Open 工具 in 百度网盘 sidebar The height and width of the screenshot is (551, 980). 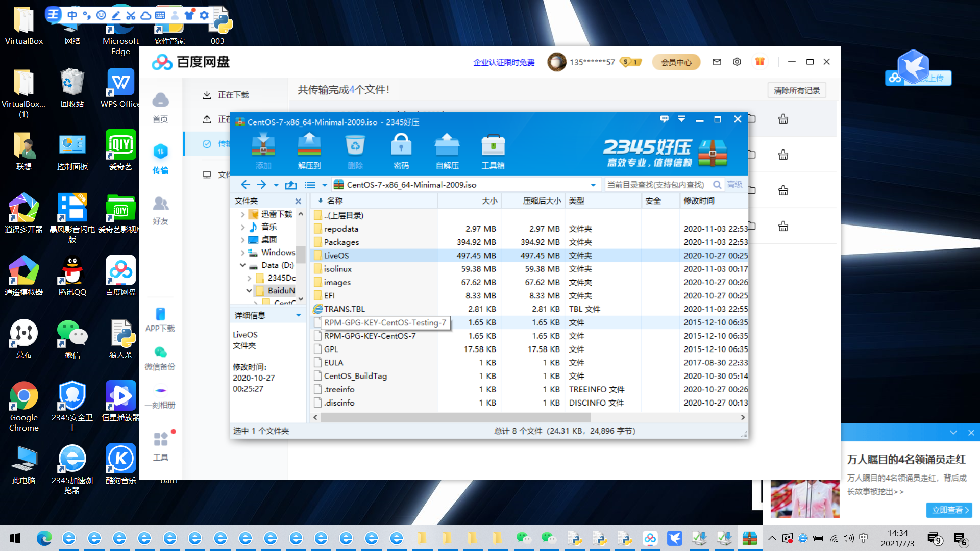tap(160, 446)
